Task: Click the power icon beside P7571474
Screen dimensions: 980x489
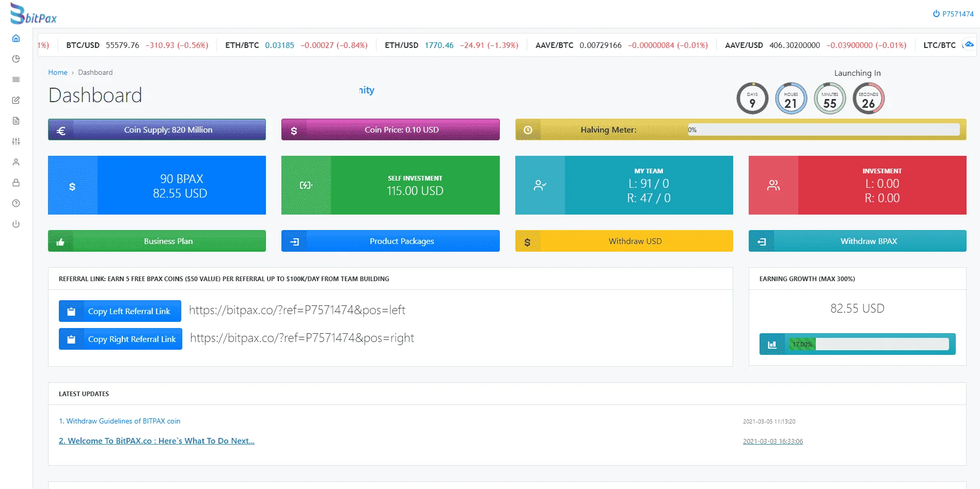Action: (936, 14)
